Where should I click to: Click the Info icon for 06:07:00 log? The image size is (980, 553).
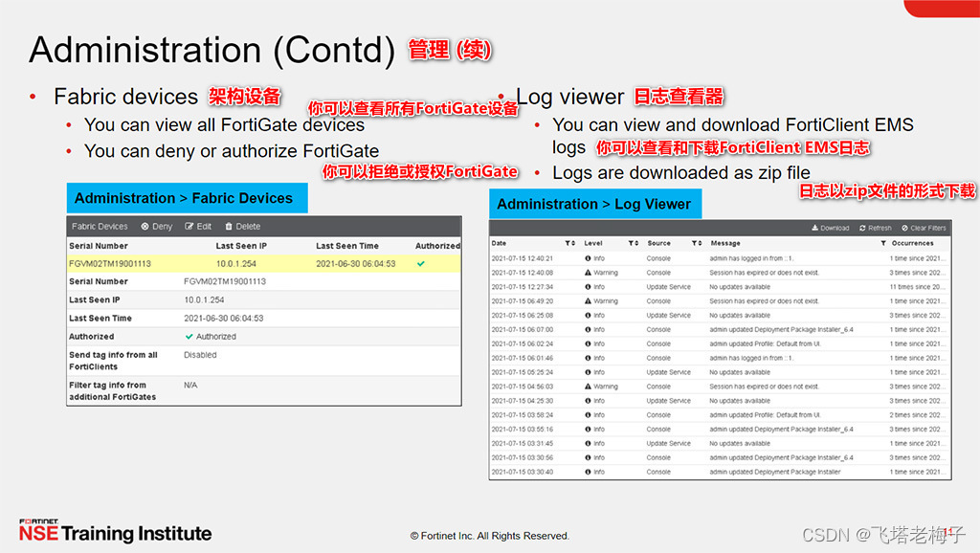(x=589, y=329)
